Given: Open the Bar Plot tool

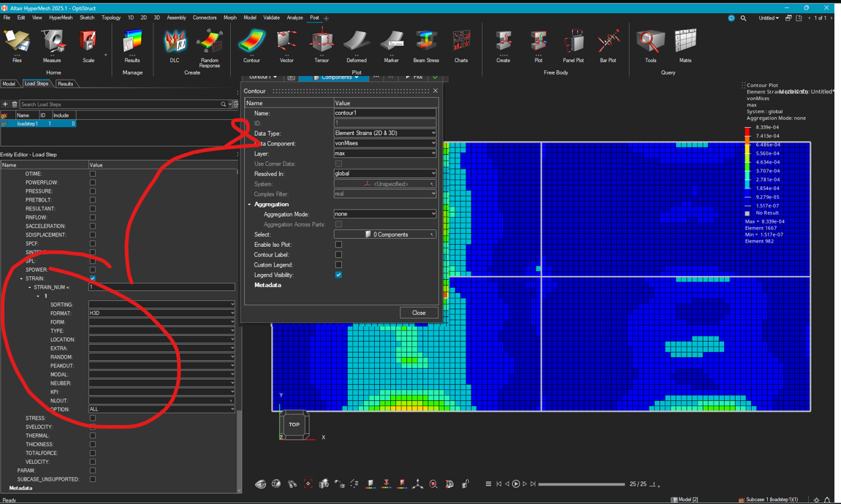Looking at the screenshot, I should [608, 46].
